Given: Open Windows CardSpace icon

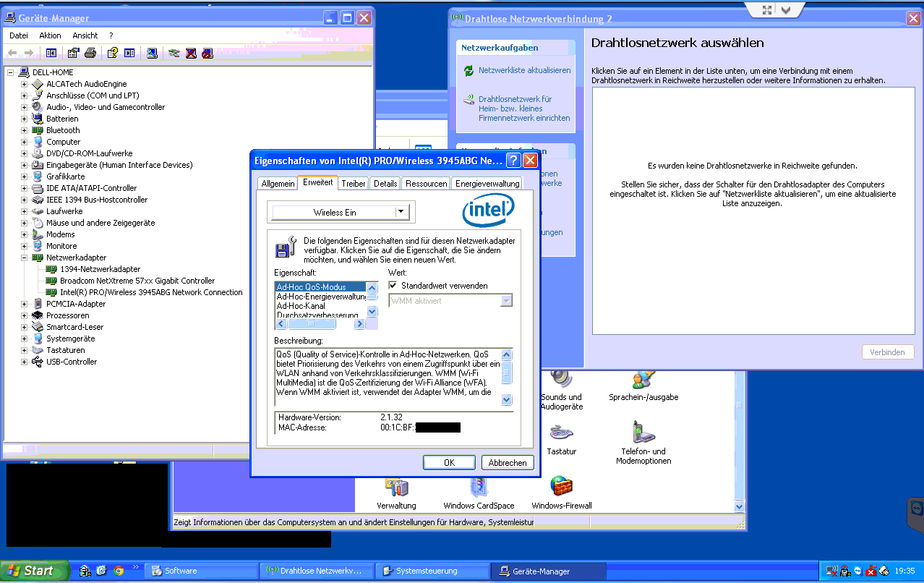Looking at the screenshot, I should click(478, 488).
